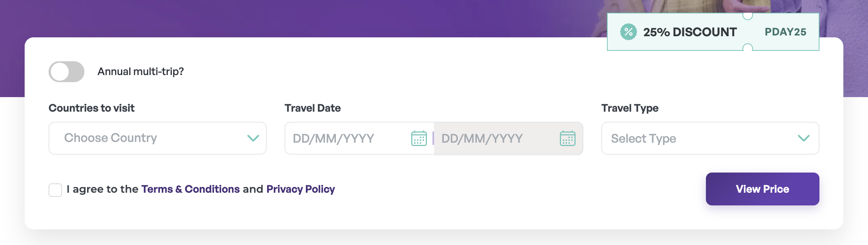Screen dimensions: 868x245
Task: Open the Terms & Conditions link
Action: [190, 189]
